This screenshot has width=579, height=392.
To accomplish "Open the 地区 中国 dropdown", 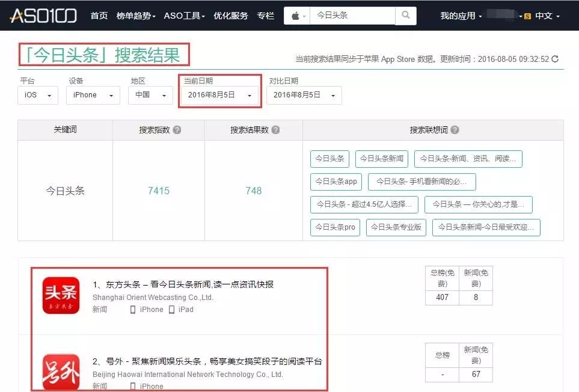I will (x=151, y=95).
